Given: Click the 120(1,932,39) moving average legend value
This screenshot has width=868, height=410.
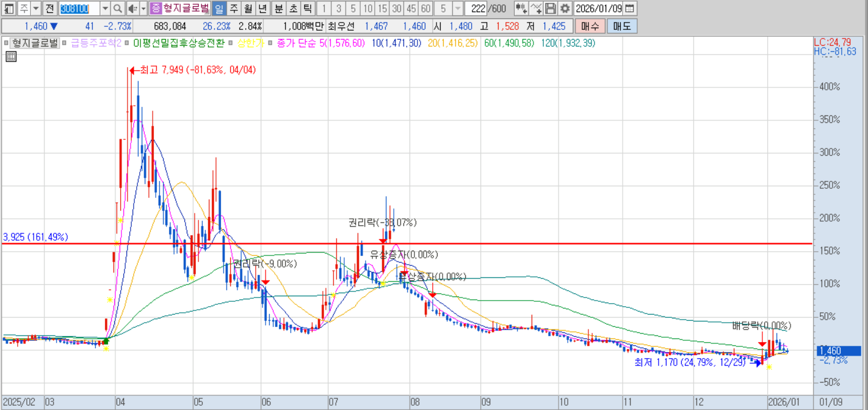Looking at the screenshot, I should 568,43.
